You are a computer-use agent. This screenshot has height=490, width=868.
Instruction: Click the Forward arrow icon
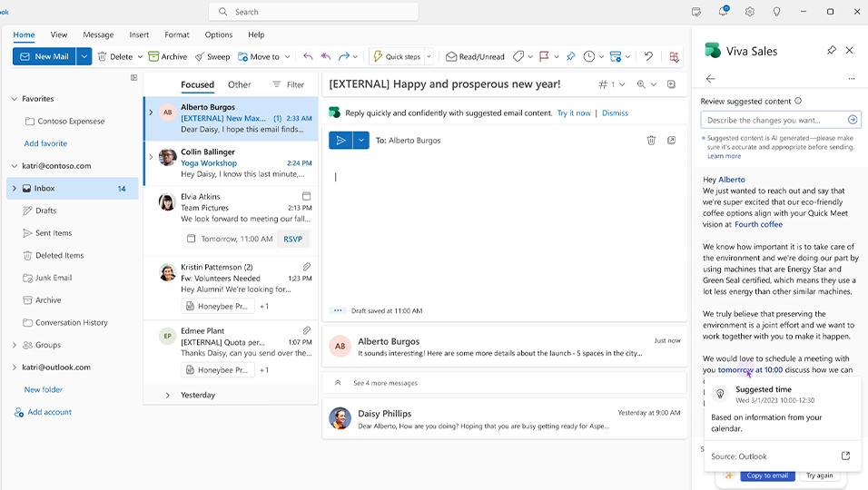point(344,56)
